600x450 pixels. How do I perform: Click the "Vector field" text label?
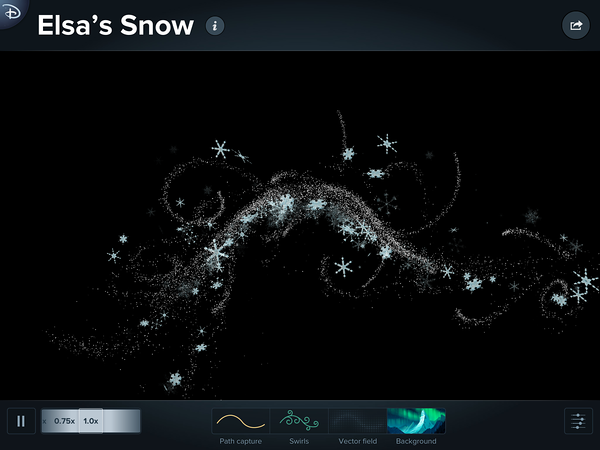(357, 441)
